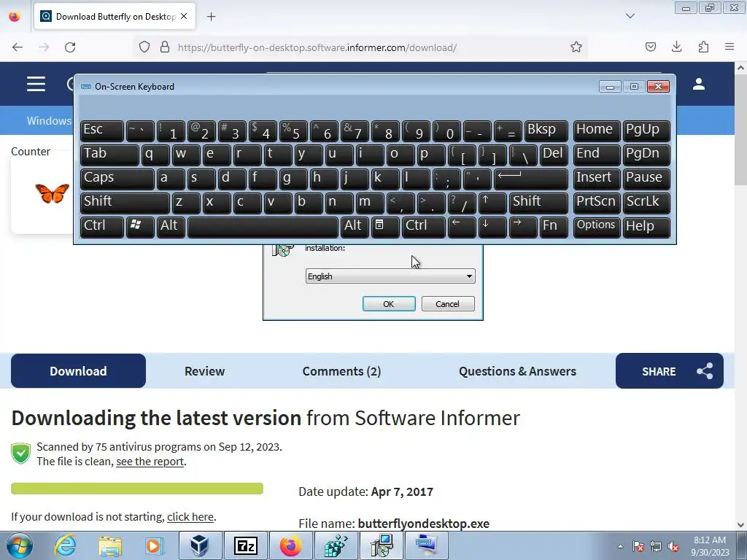
Task: Click right arrow key on keyboard
Action: pos(522,226)
